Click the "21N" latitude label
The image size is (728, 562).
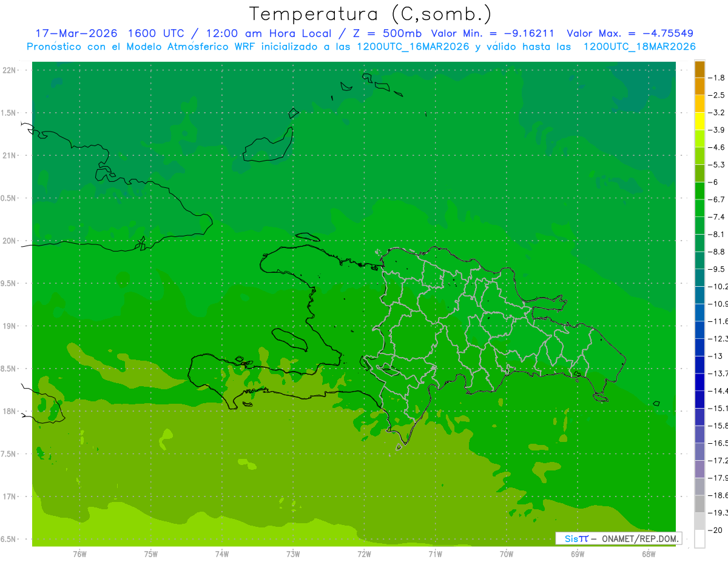(x=8, y=155)
